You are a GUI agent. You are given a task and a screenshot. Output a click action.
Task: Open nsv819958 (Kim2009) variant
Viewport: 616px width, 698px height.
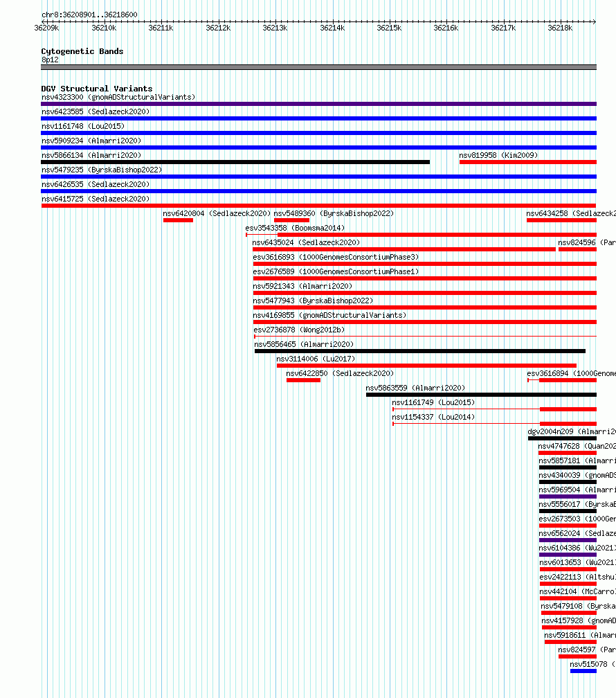click(x=498, y=155)
